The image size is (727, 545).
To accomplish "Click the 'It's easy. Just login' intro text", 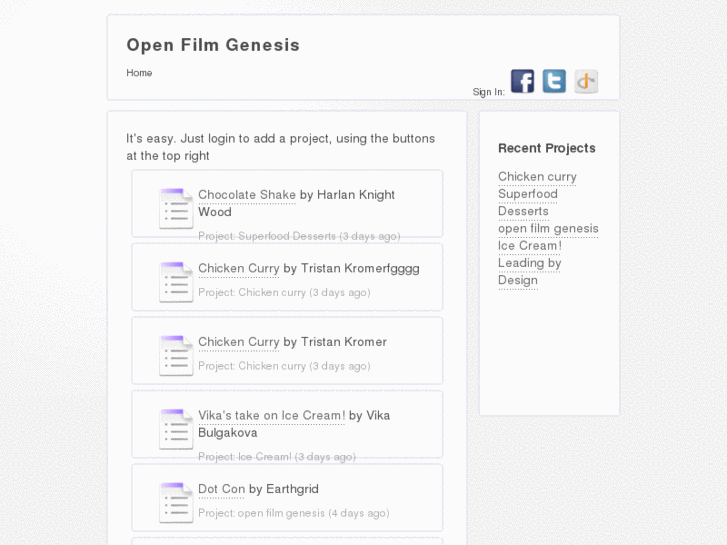I will coord(281,147).
